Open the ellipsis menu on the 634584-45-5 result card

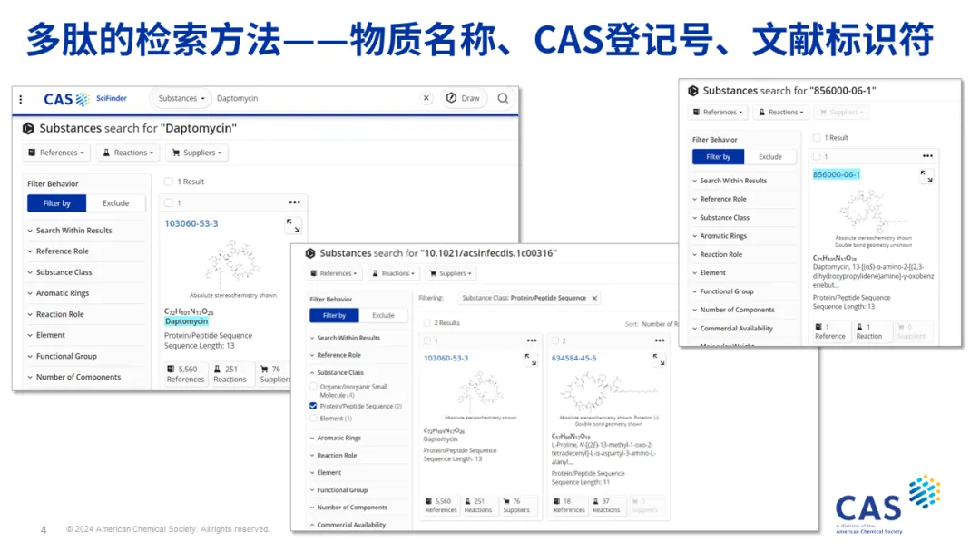[x=660, y=340]
